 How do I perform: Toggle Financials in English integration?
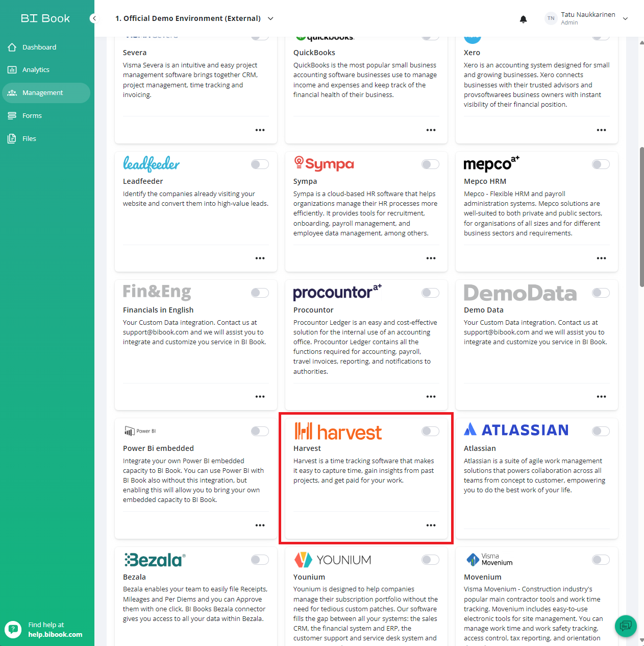coord(260,293)
